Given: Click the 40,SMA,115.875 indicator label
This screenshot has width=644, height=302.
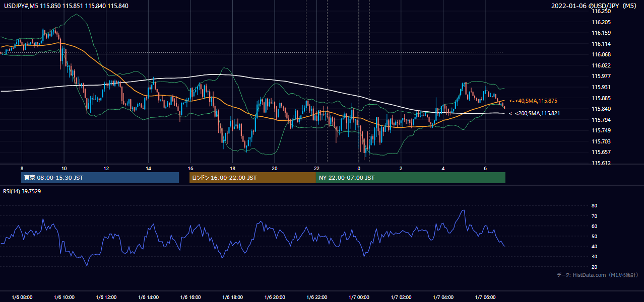Looking at the screenshot, I should [533, 101].
